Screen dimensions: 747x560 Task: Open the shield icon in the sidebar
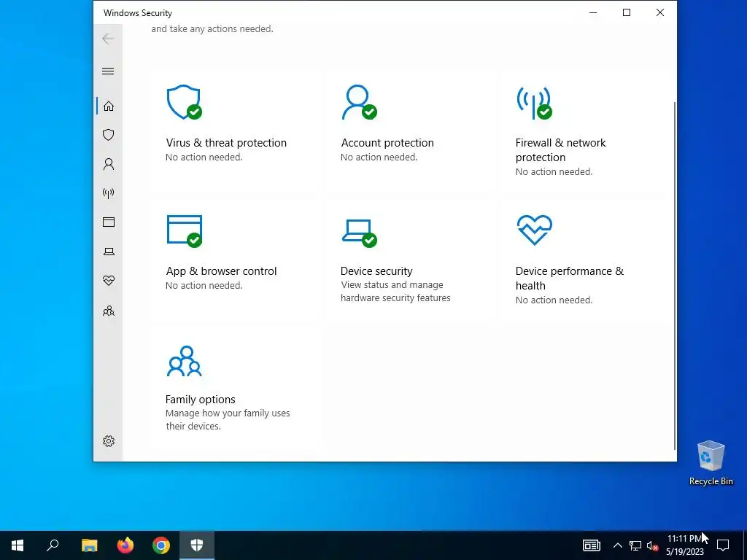(x=109, y=135)
